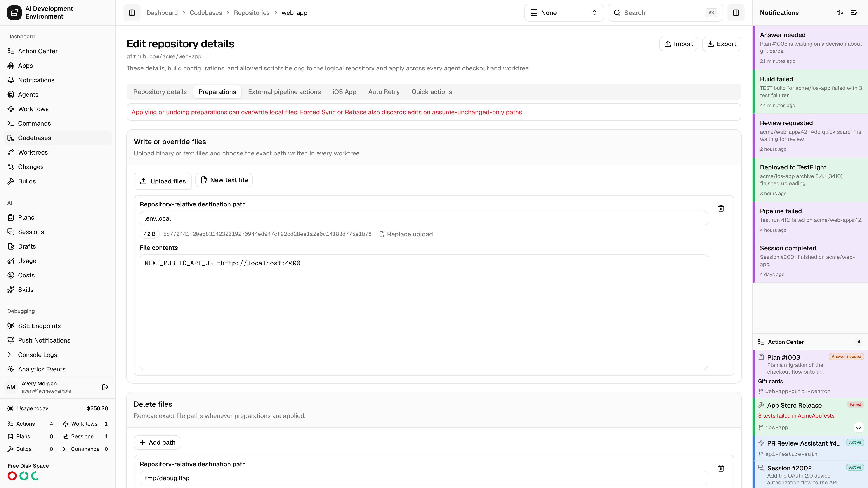This screenshot has width=868, height=488.
Task: Open Skills page
Action: point(58,290)
